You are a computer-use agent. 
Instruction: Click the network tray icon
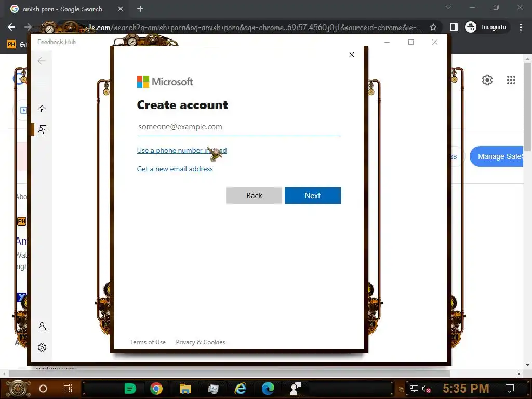[414, 389]
